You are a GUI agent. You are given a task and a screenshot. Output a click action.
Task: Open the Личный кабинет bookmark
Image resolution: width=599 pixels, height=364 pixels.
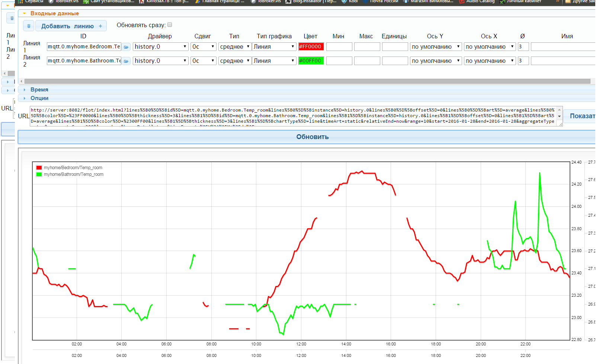[521, 1]
